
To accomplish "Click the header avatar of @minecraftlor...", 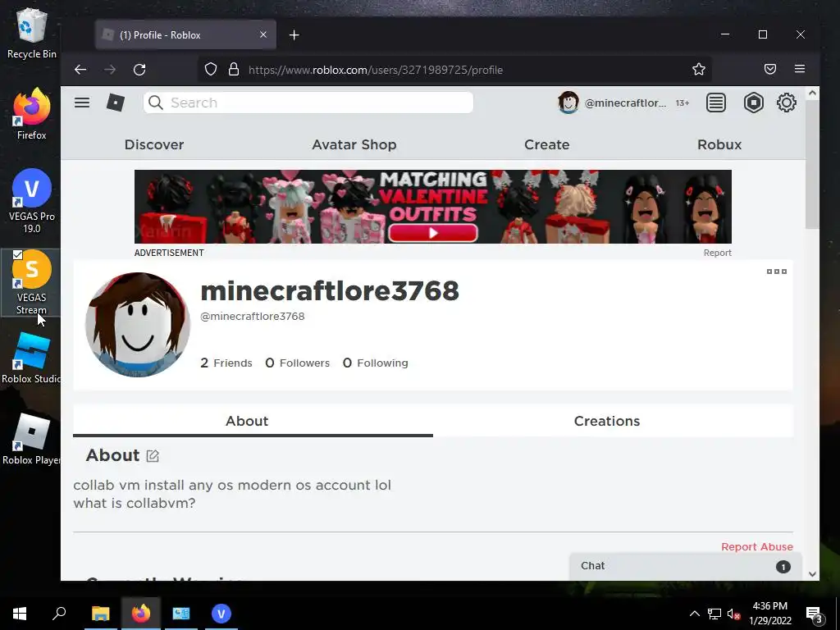I will 568,103.
